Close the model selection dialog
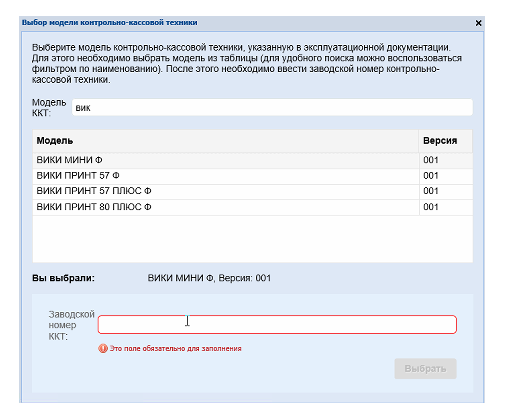The image size is (505, 420). 478,23
